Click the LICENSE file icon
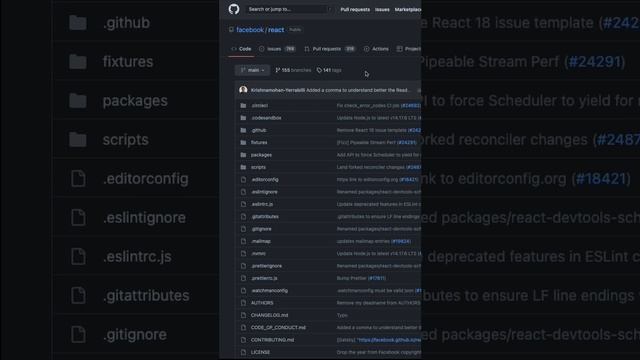This screenshot has width=640, height=360. [x=243, y=352]
